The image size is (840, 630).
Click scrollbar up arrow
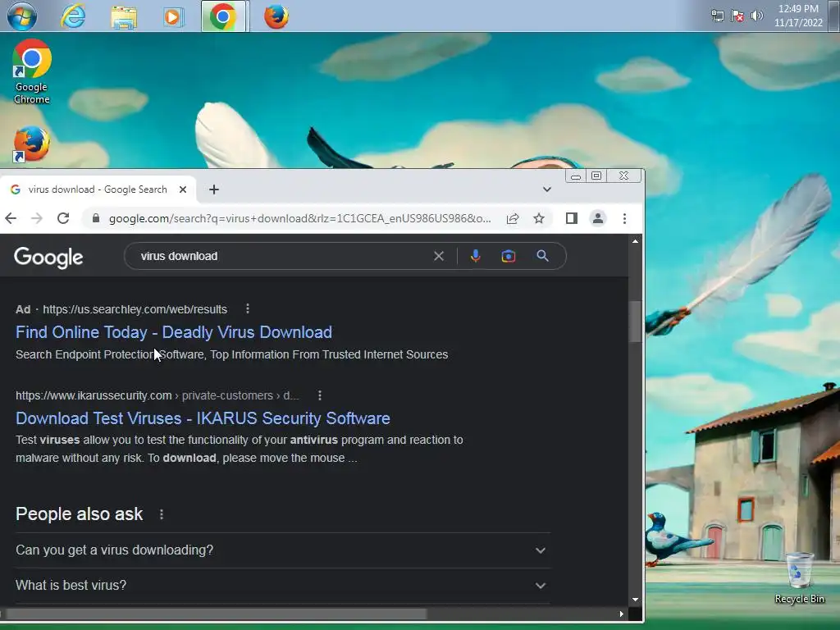[636, 242]
